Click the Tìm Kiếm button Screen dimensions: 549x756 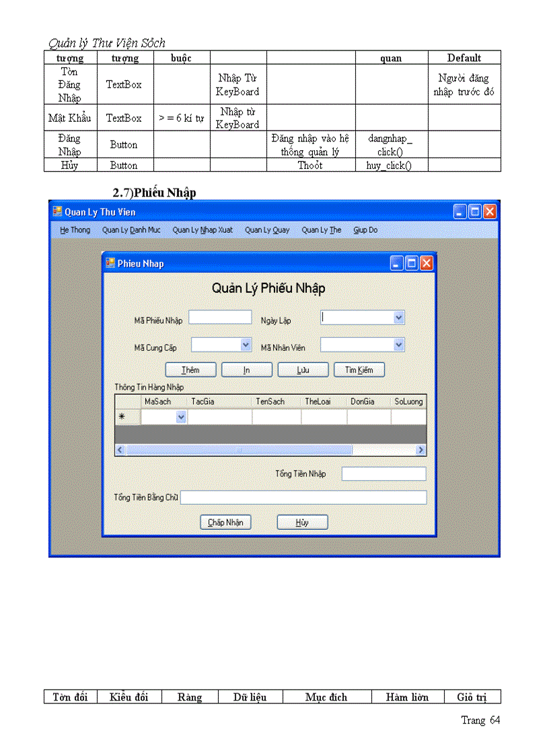click(359, 370)
